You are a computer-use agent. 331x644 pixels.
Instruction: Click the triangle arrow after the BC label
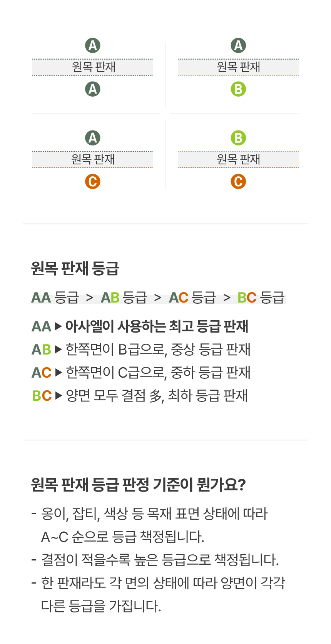[59, 396]
